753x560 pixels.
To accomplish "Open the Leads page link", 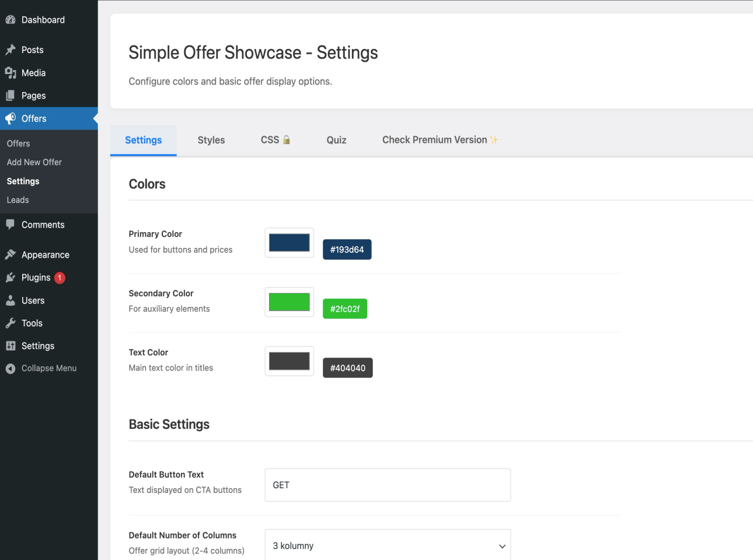I will (18, 199).
